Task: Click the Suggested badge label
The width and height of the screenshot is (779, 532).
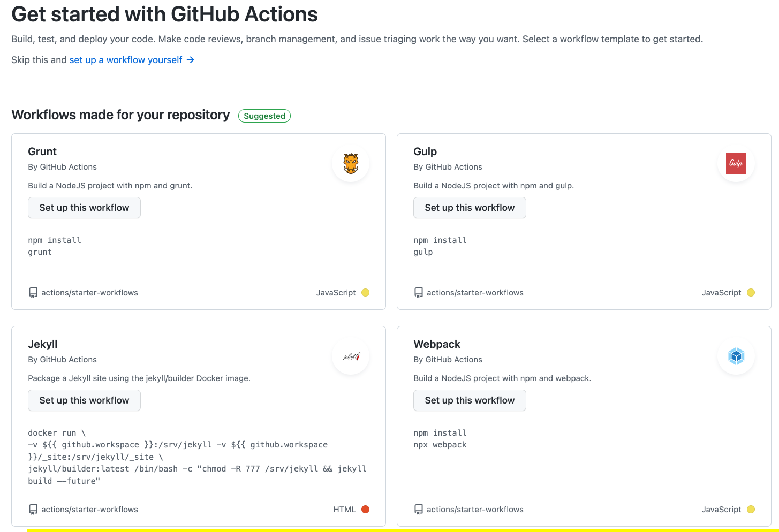Action: click(264, 116)
